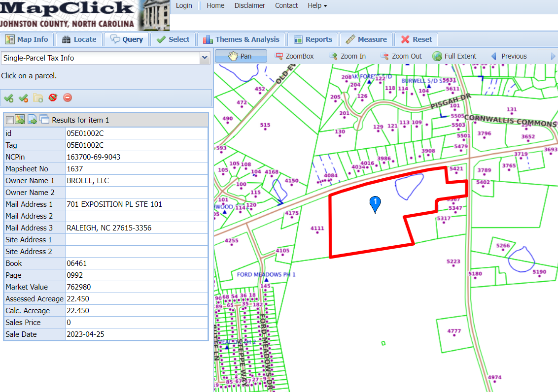Click the green checkmark with plus icon
Image resolution: width=558 pixels, height=392 pixels.
tap(8, 98)
